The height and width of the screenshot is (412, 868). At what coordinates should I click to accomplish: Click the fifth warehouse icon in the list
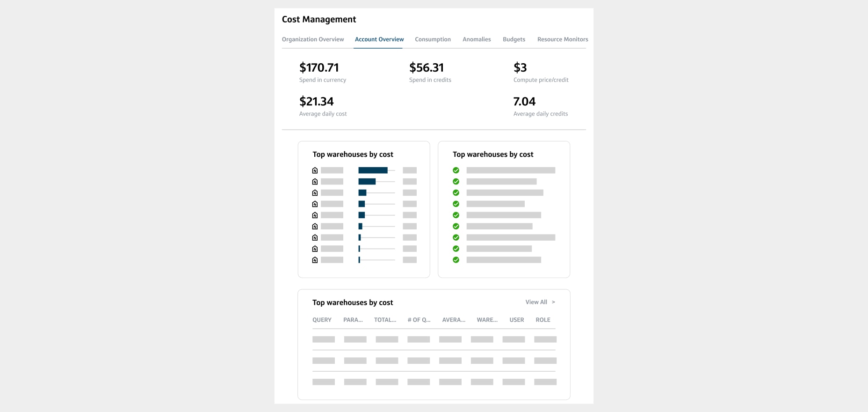[x=315, y=215]
